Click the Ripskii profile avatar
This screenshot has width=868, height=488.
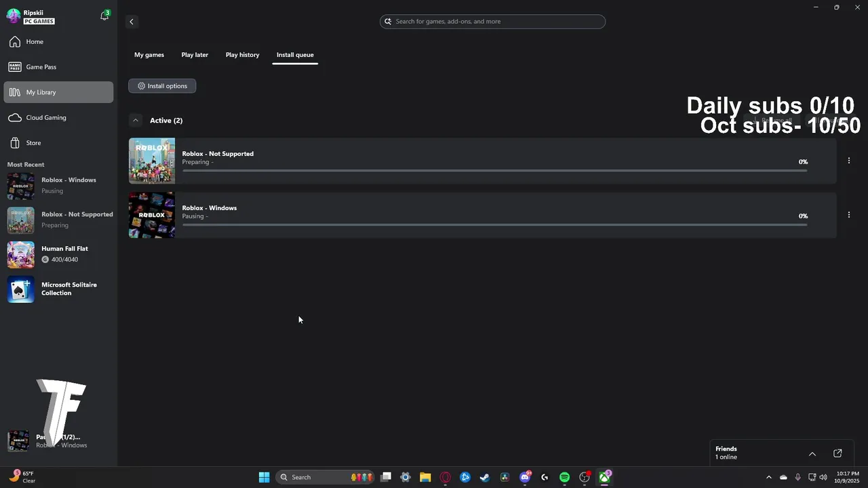coord(14,17)
